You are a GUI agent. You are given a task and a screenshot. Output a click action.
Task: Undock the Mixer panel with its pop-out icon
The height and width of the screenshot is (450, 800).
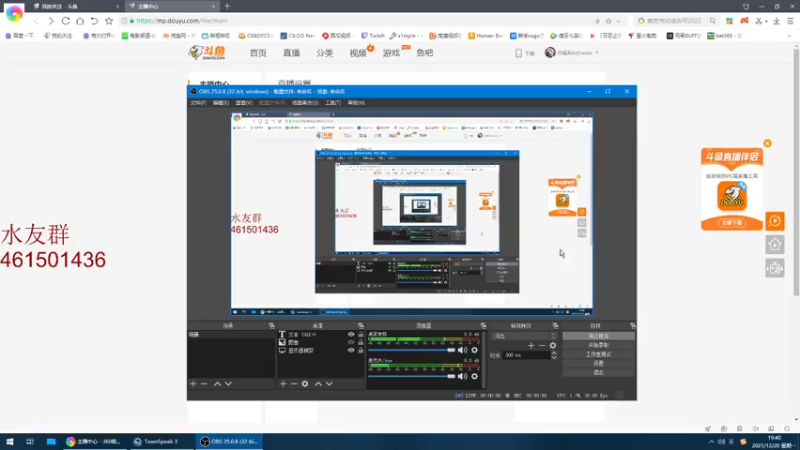click(483, 326)
